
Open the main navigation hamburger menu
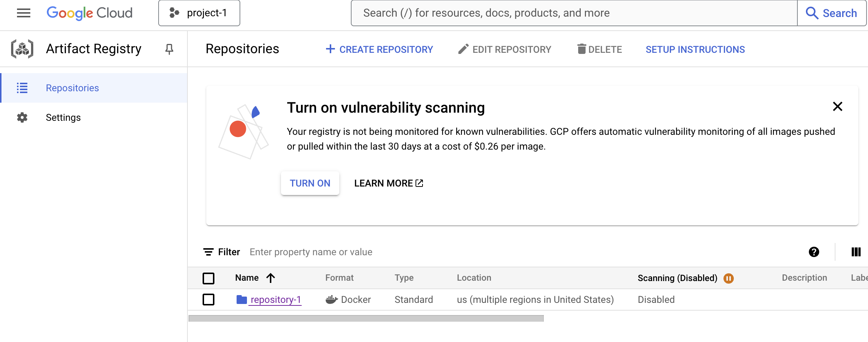tap(24, 13)
